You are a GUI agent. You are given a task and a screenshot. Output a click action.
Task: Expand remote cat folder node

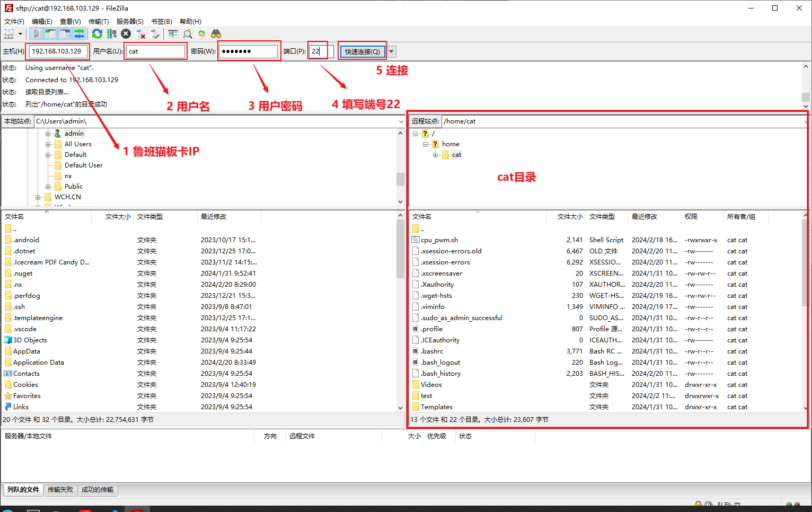(435, 155)
